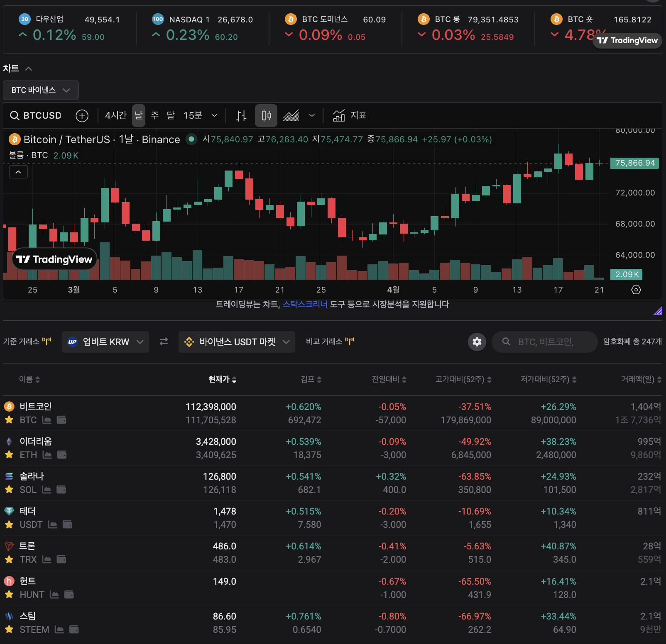Collapse the 차트 section
Image resolution: width=666 pixels, height=644 pixels.
click(29, 68)
